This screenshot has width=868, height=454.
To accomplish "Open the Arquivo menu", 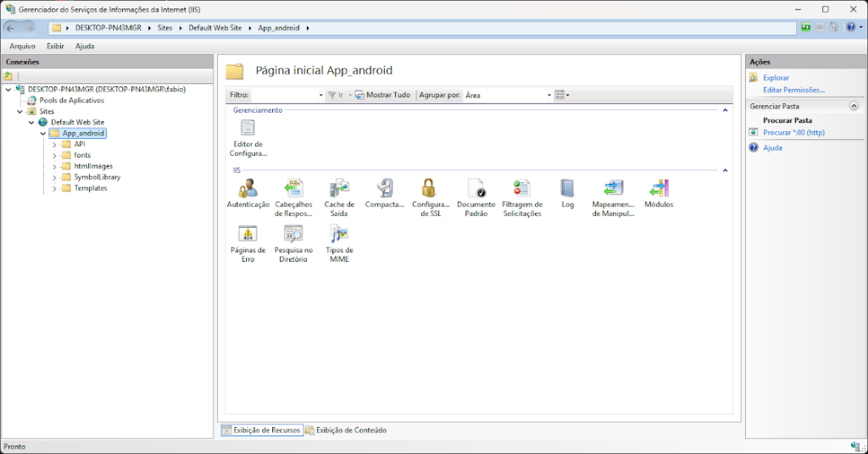I will click(22, 46).
